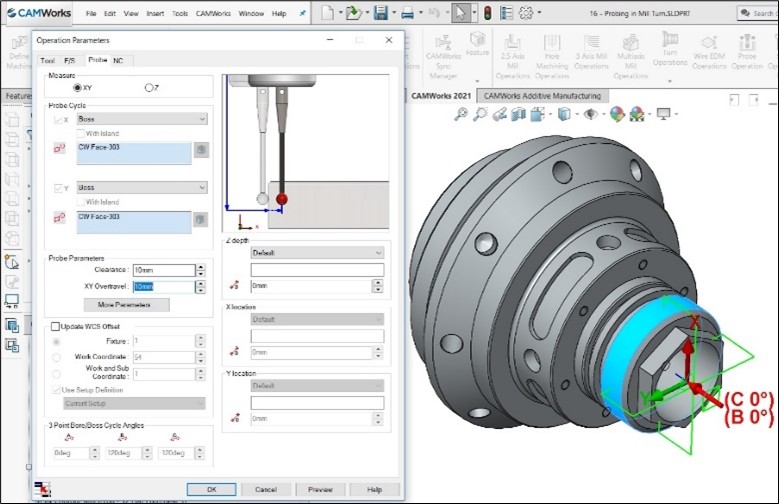Image resolution: width=779 pixels, height=504 pixels.
Task: Click the XY Overtravel input field
Action: tap(164, 287)
